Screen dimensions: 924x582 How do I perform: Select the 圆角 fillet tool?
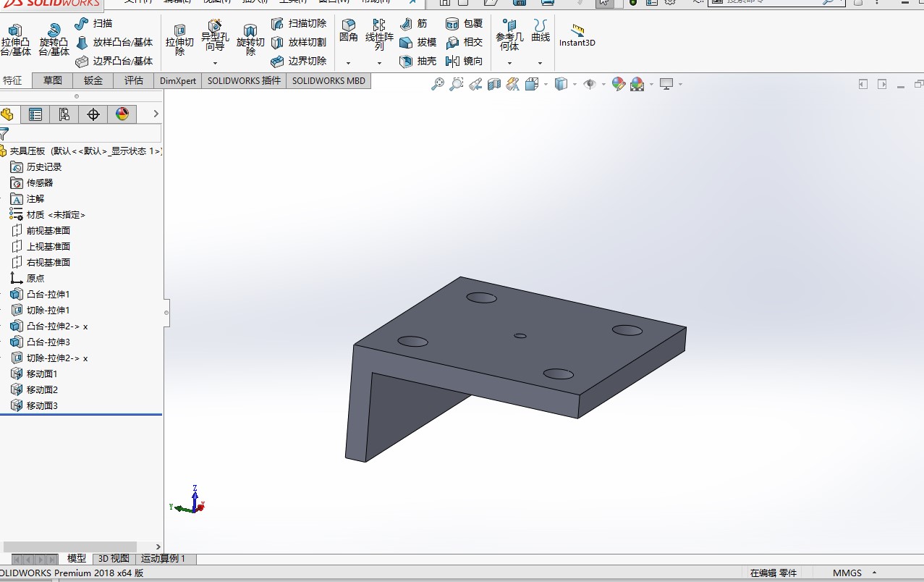click(x=348, y=31)
